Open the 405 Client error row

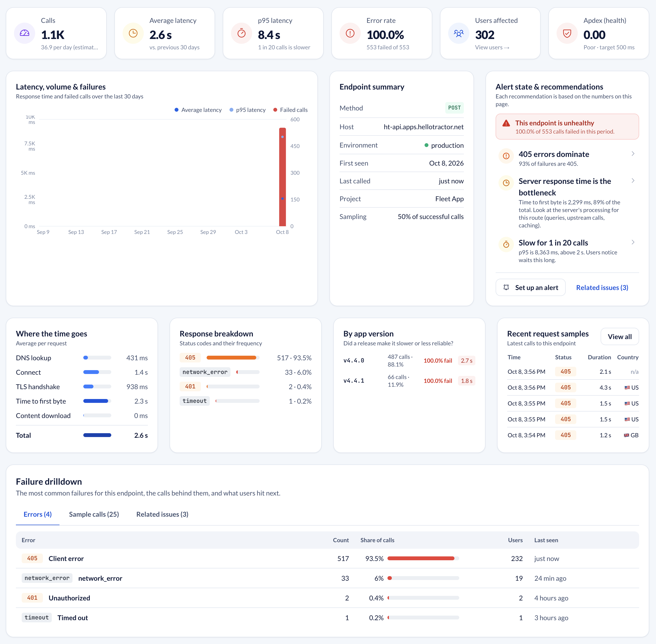(x=327, y=558)
